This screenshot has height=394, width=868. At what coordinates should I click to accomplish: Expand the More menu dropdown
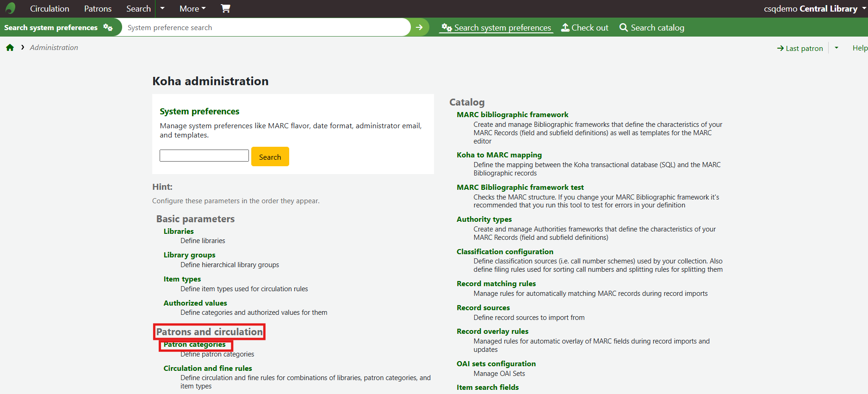(192, 8)
